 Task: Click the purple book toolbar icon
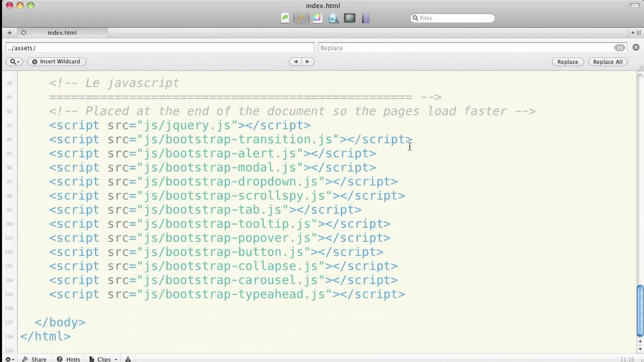point(366,18)
